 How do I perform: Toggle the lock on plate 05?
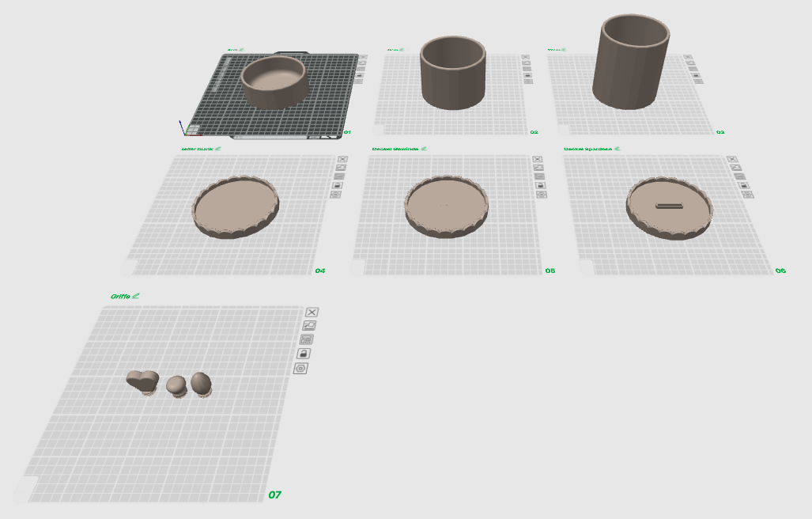540,185
